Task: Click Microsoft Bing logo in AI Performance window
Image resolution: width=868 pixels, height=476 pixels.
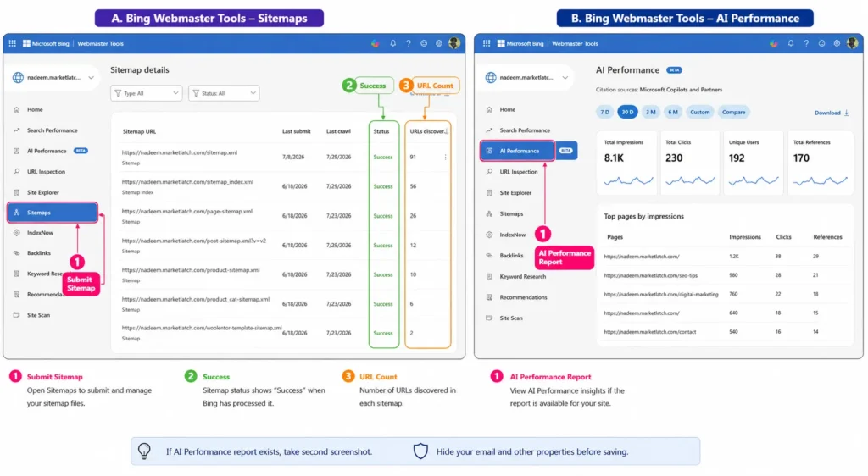Action: [520, 43]
